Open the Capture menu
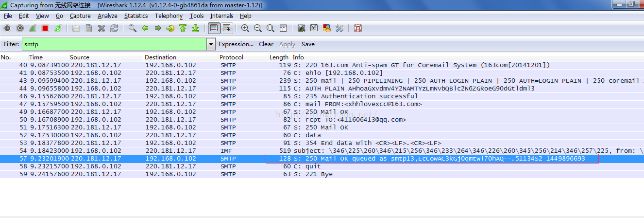644x218 pixels. tap(80, 16)
